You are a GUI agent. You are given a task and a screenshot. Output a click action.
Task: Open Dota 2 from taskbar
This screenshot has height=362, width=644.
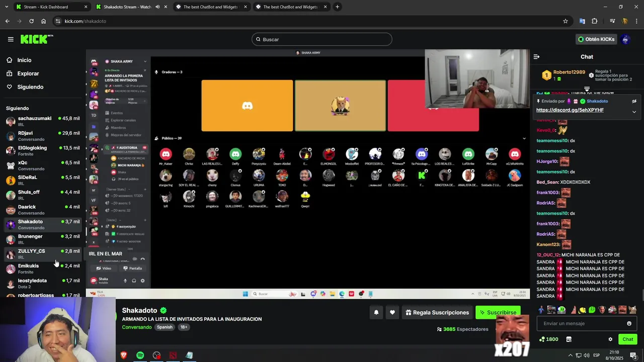pyautogui.click(x=173, y=355)
